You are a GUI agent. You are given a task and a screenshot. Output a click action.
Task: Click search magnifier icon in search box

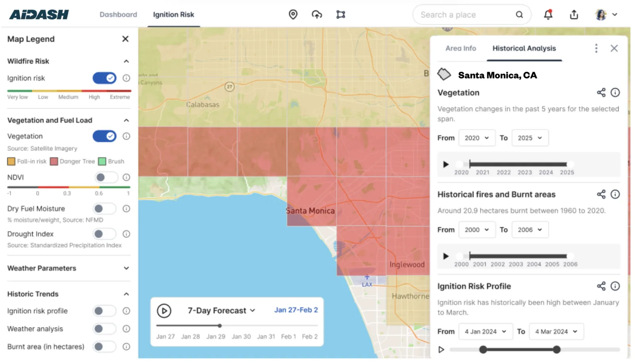tap(519, 15)
